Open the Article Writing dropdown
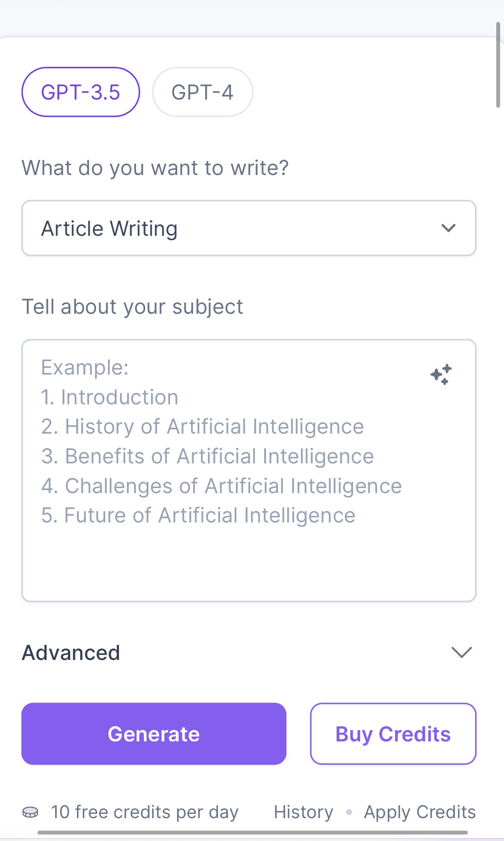The height and width of the screenshot is (841, 504). tap(249, 228)
